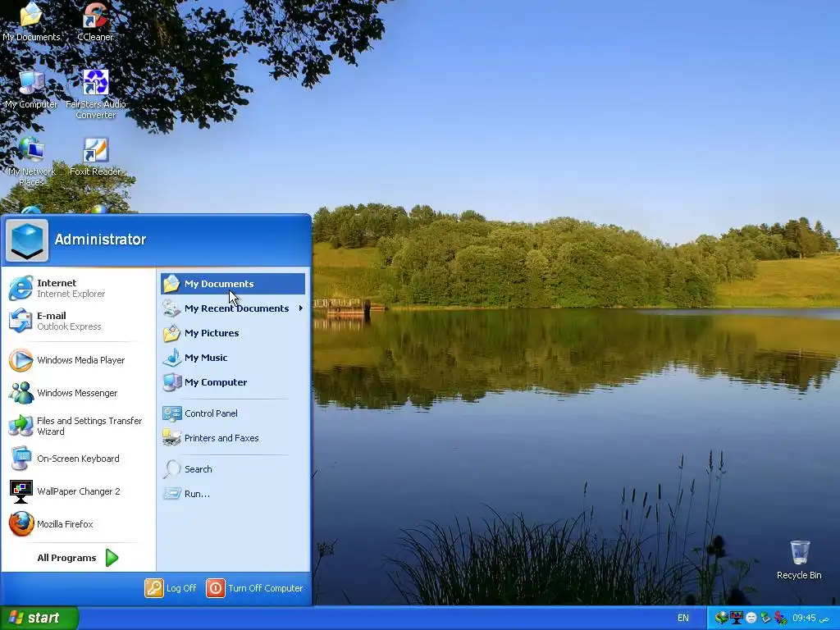The height and width of the screenshot is (630, 840).
Task: Select CCleaner desktop shortcut
Action: (95, 22)
